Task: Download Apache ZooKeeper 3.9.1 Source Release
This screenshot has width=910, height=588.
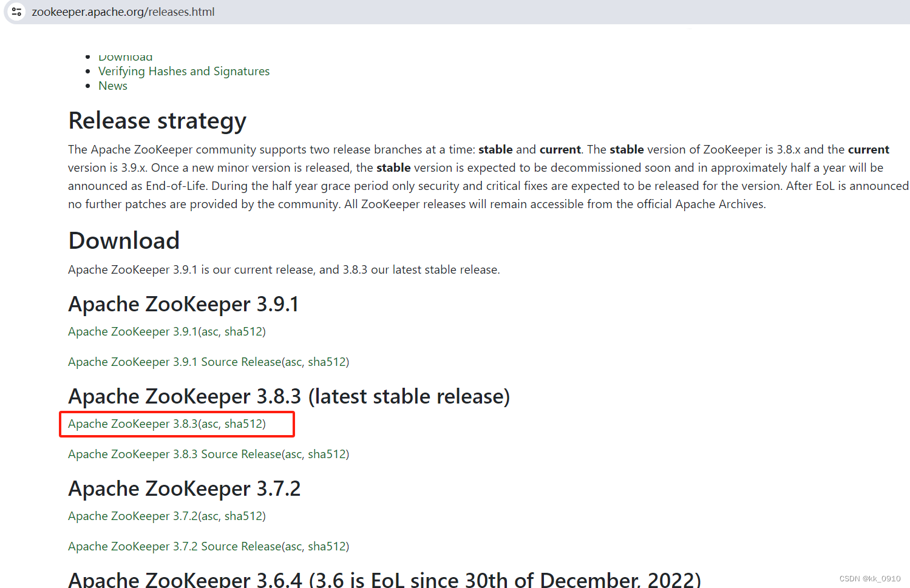Action: [175, 362]
